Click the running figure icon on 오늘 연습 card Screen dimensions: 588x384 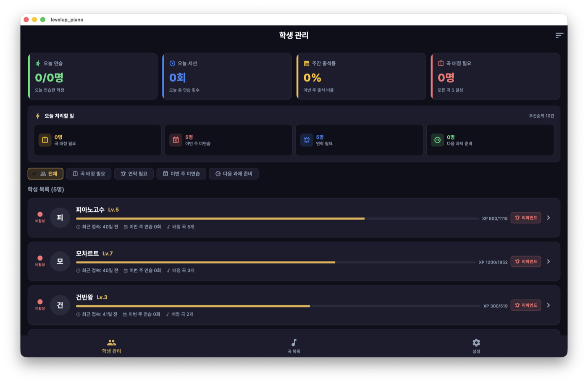pos(38,63)
